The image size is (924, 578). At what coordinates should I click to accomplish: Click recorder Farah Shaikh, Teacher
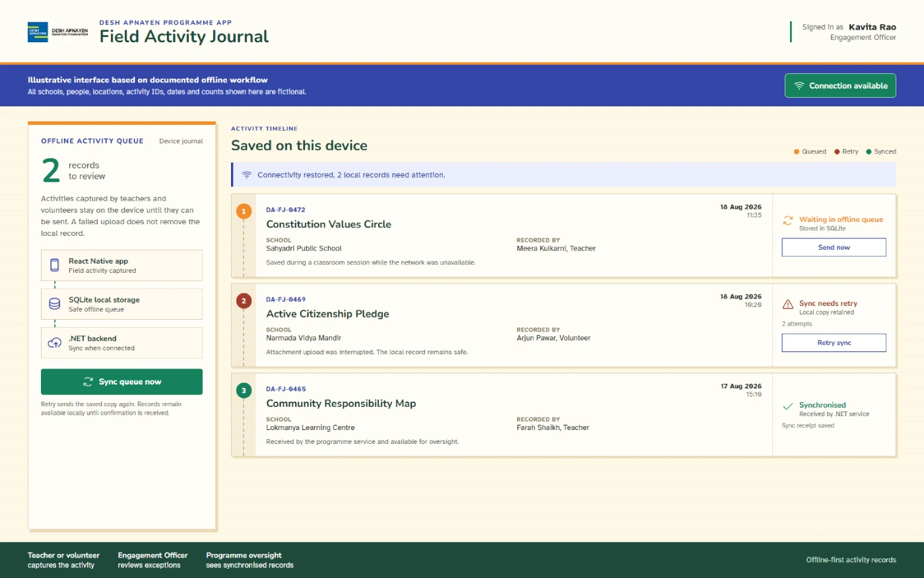tap(553, 428)
